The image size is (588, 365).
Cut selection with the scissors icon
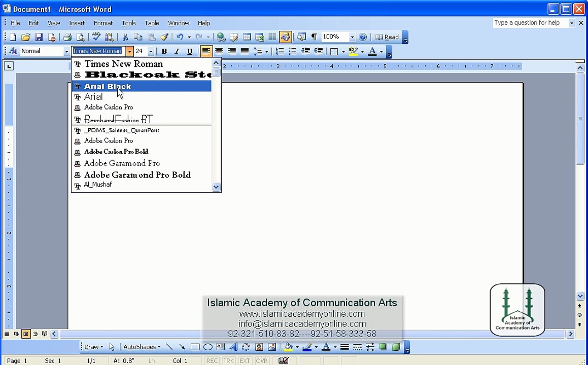click(x=125, y=37)
